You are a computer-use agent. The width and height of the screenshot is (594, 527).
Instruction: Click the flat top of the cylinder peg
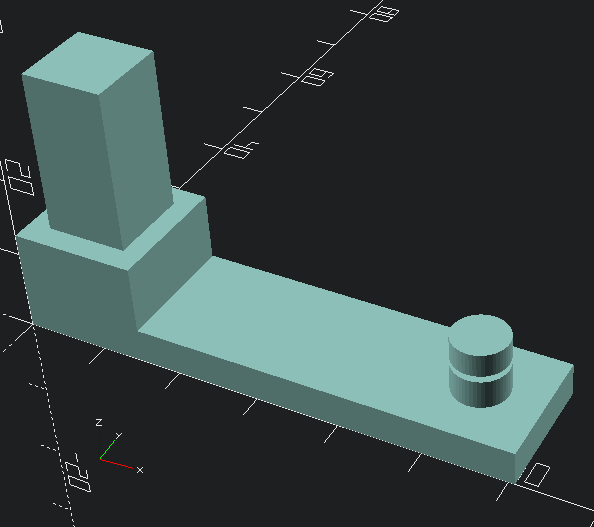tap(481, 333)
